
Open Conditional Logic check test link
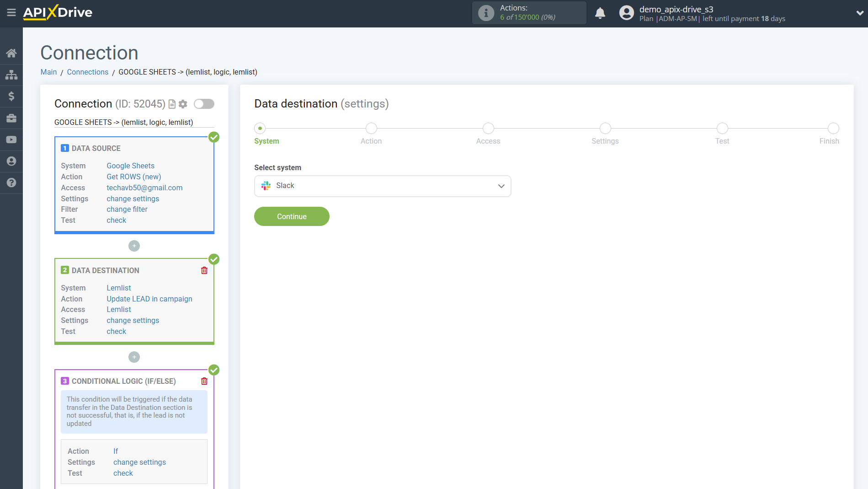pyautogui.click(x=123, y=473)
